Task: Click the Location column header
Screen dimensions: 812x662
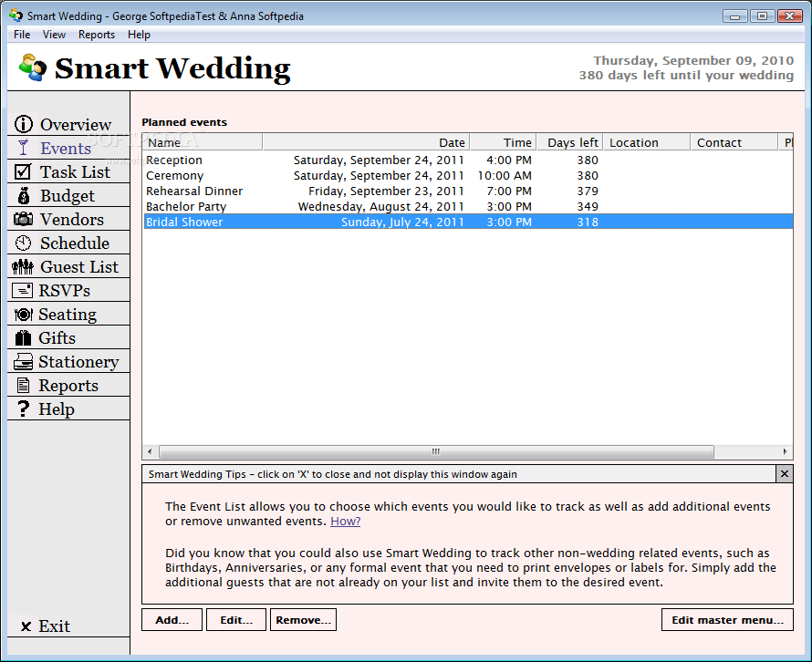Action: (647, 142)
